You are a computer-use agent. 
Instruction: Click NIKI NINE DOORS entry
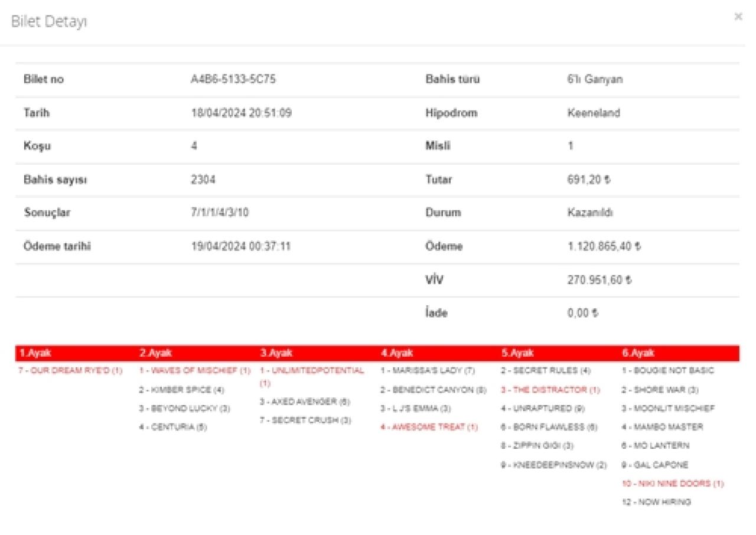[672, 483]
